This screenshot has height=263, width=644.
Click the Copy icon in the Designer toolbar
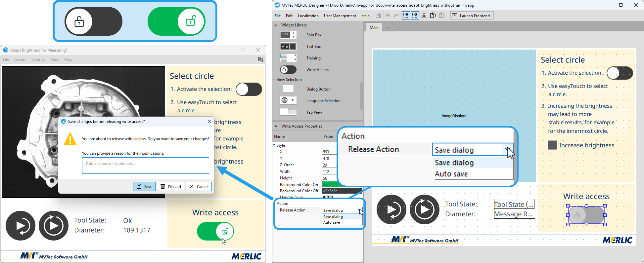point(433,16)
